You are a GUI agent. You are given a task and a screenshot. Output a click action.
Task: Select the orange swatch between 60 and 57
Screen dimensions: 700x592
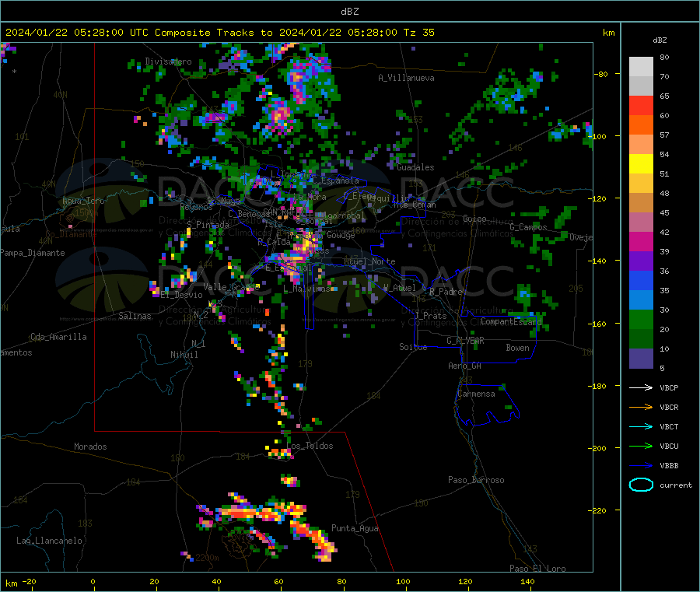click(641, 125)
